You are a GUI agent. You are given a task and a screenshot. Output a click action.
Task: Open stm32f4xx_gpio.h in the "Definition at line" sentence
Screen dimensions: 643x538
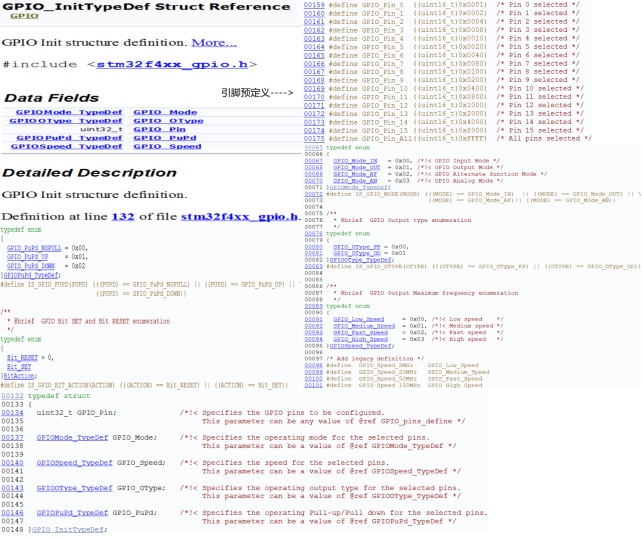(x=239, y=217)
